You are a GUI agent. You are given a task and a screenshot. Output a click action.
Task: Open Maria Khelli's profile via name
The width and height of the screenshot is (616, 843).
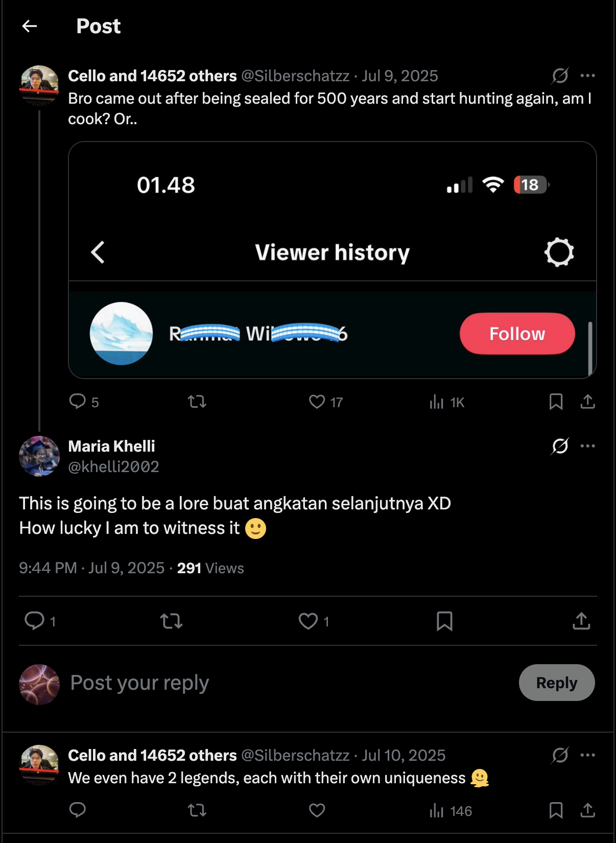point(111,446)
